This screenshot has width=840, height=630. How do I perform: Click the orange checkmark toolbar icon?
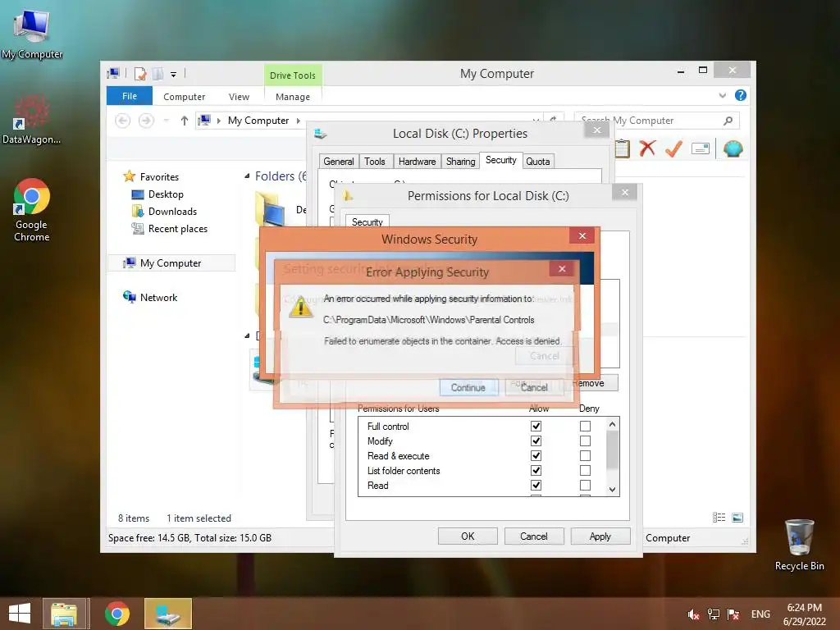click(674, 148)
